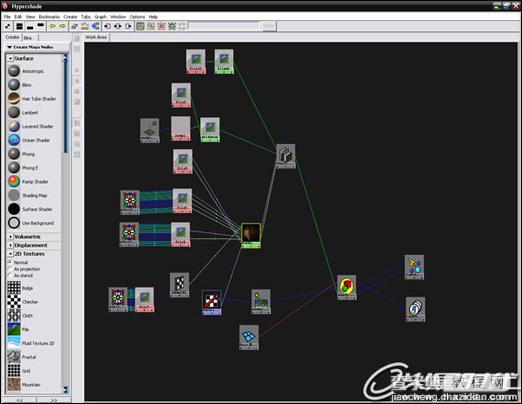522x404 pixels.
Task: Click the Use Background shader icon
Action: point(14,223)
